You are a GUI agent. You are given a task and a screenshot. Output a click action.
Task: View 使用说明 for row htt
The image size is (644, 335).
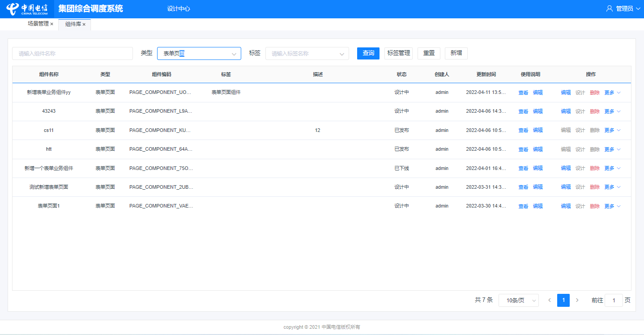[523, 149]
